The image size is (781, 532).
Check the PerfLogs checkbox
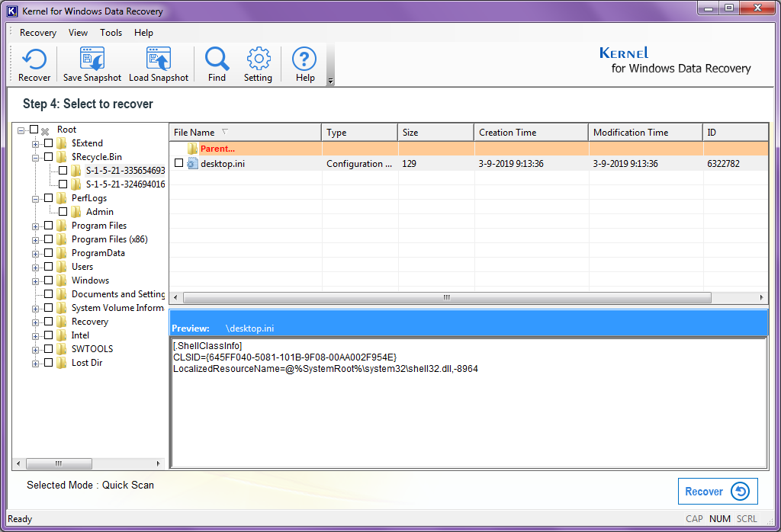point(48,197)
